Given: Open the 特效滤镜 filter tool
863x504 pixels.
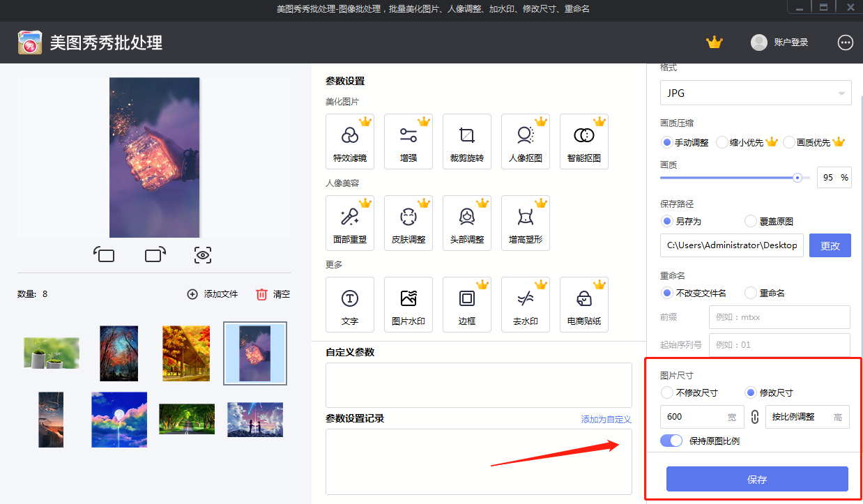Looking at the screenshot, I should pos(350,142).
